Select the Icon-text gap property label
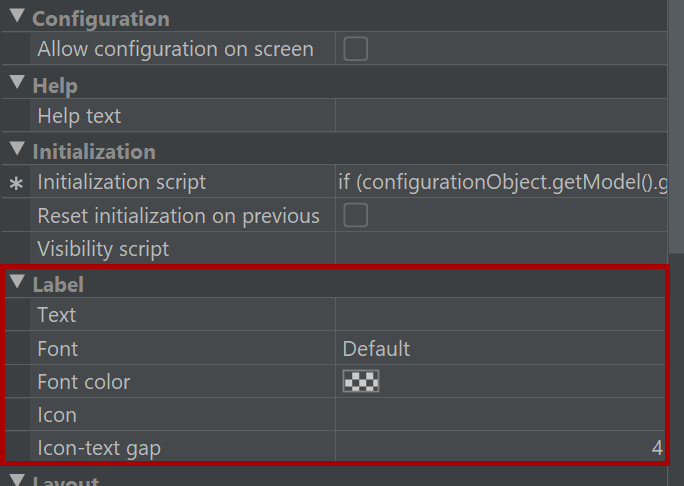 point(99,448)
